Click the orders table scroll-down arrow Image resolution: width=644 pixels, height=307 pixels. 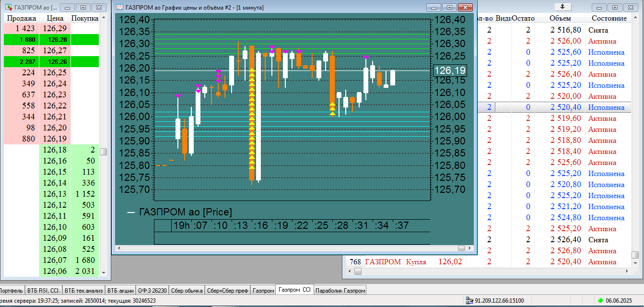click(635, 264)
